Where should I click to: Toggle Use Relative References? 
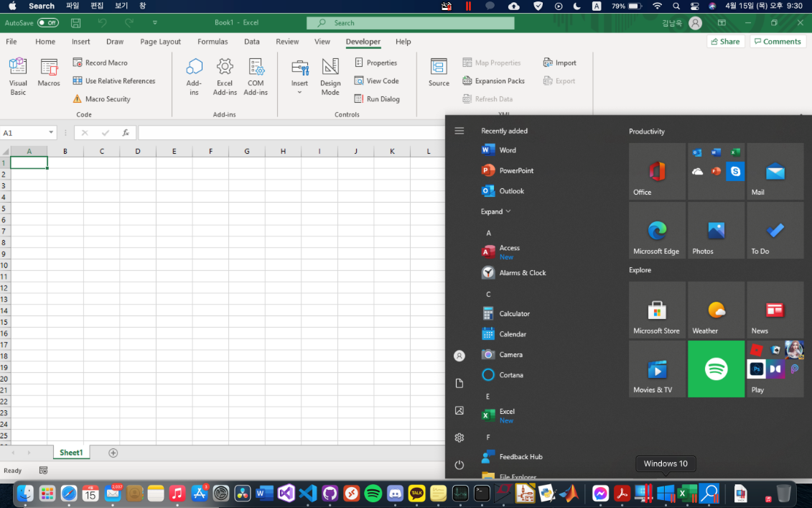[x=114, y=81]
